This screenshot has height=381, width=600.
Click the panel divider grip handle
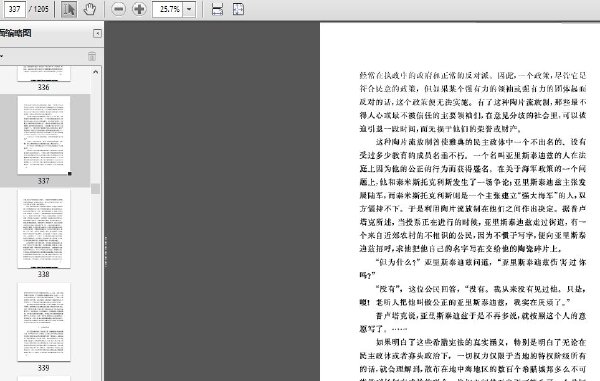pyautogui.click(x=106, y=251)
